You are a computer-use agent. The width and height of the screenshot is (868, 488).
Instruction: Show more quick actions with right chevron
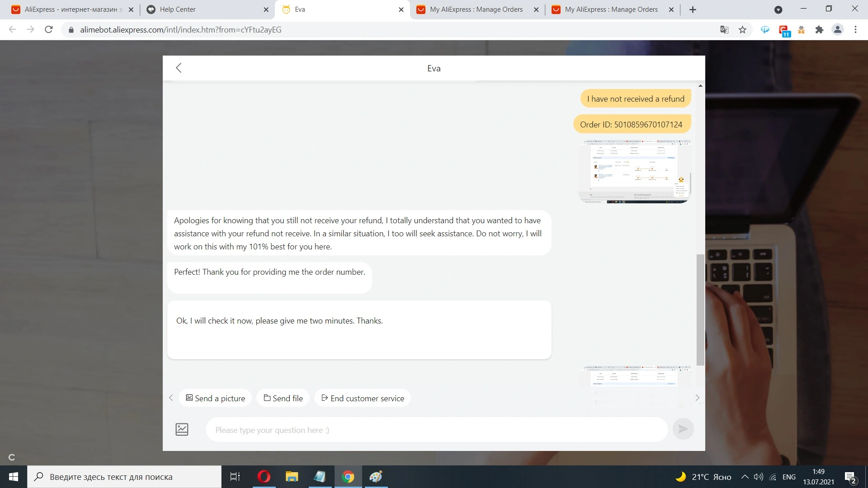(x=697, y=398)
